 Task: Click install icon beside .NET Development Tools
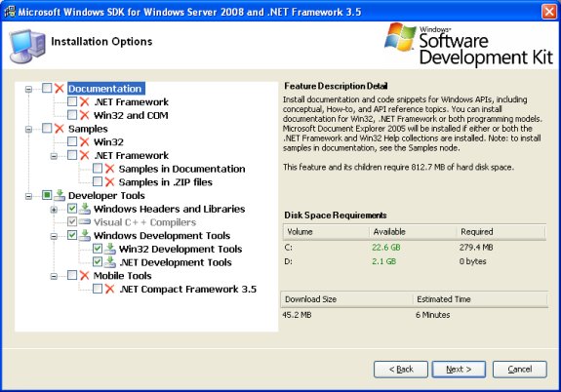coord(110,262)
